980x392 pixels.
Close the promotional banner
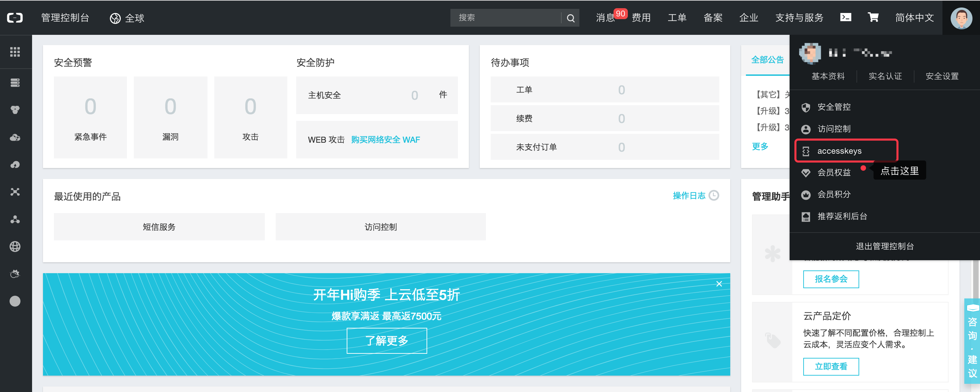tap(719, 283)
